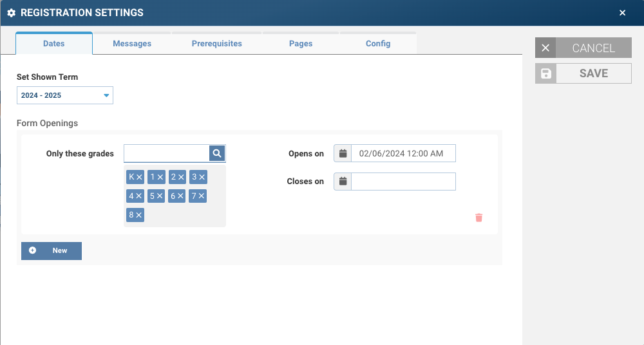This screenshot has height=345, width=644.
Task: Click the SAVE button
Action: point(583,73)
